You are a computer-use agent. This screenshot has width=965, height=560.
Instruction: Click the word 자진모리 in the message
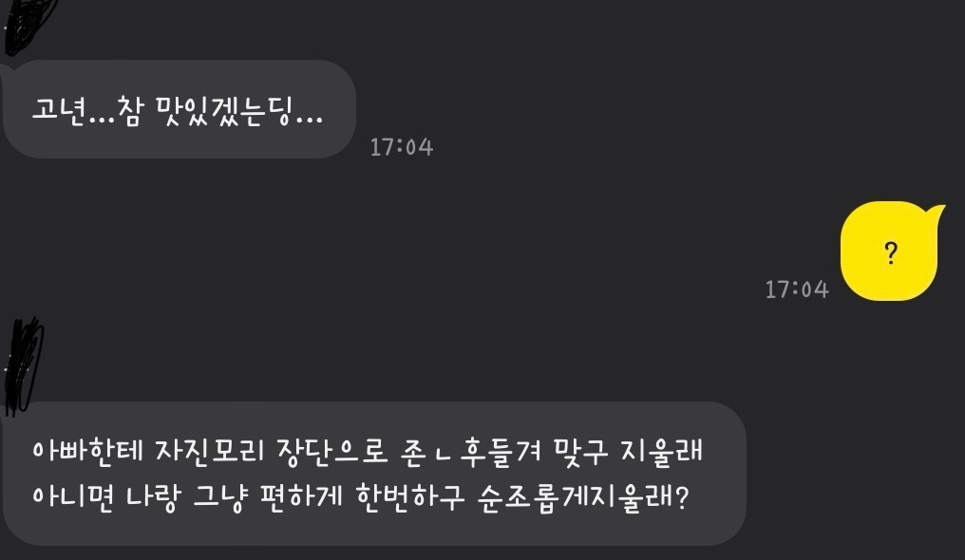click(210, 452)
